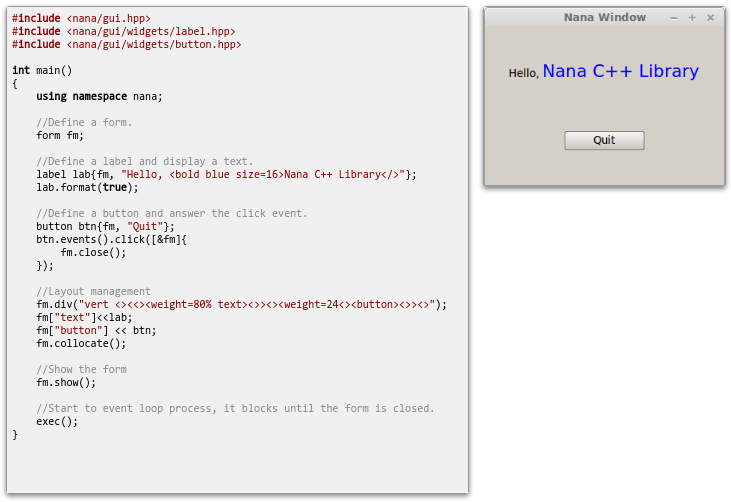Click the 'fm["button"] << btn;' line

pyautogui.click(x=97, y=330)
